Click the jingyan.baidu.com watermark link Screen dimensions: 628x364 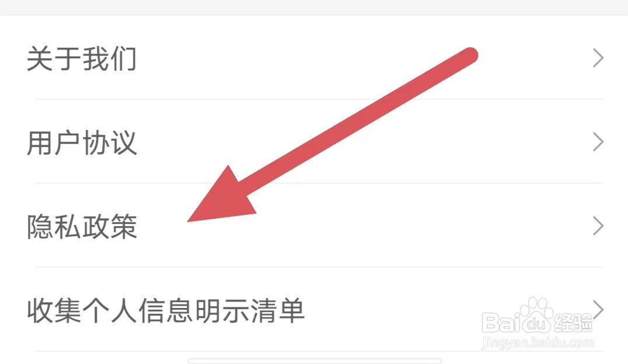click(538, 343)
